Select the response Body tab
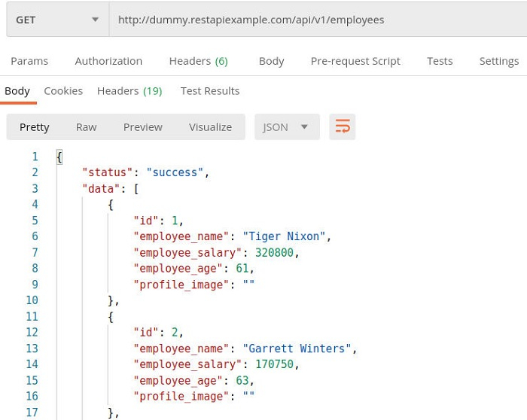This screenshot has width=527, height=420. tap(17, 91)
